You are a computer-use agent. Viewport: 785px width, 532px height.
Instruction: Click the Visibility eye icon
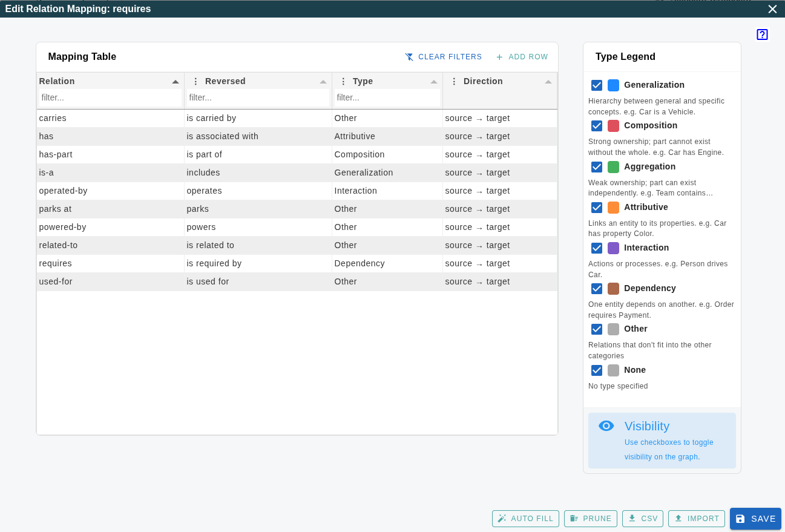606,425
